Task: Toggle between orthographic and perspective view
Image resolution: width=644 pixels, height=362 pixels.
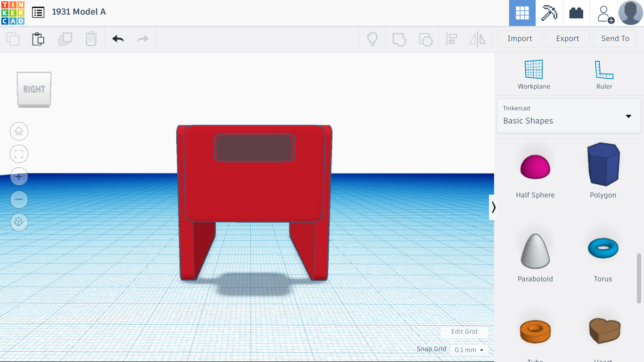Action: [19, 222]
